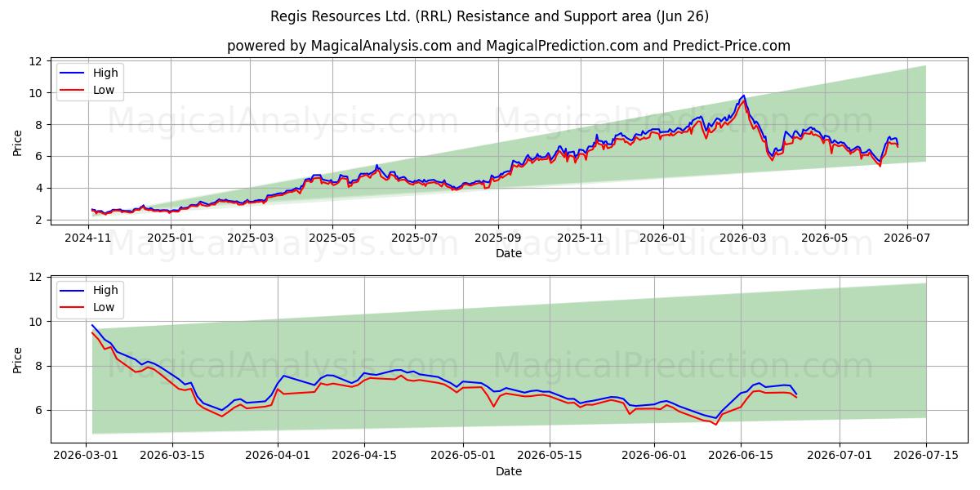Click the '2025-05' x-axis label in the top chart
This screenshot has height=490, width=980.
[x=332, y=238]
